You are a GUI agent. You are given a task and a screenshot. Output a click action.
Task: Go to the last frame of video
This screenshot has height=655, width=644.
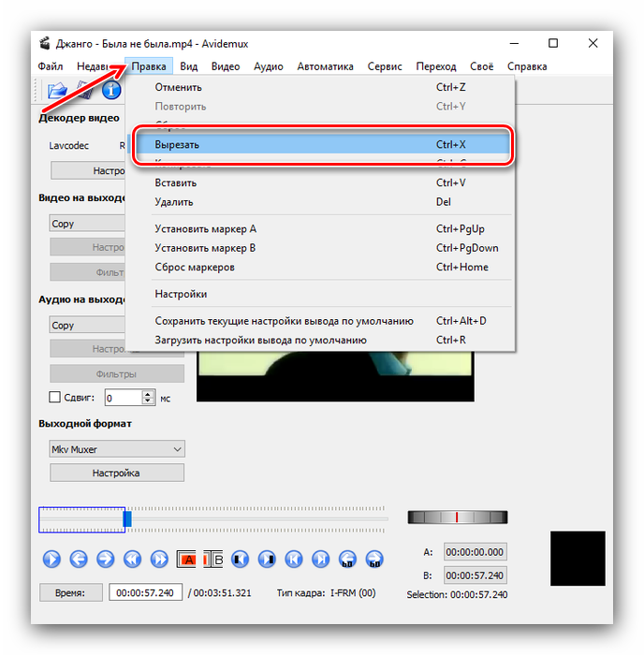tap(321, 560)
